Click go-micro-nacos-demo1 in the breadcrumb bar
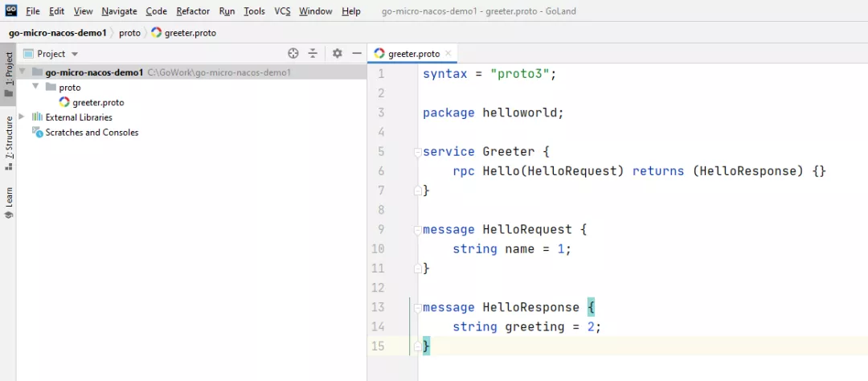This screenshot has width=868, height=381. (x=57, y=33)
